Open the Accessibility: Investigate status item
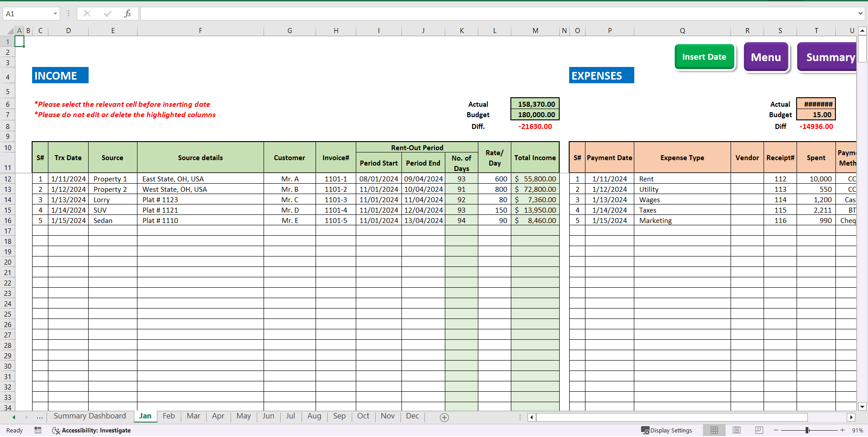This screenshot has height=437, width=868. (92, 430)
